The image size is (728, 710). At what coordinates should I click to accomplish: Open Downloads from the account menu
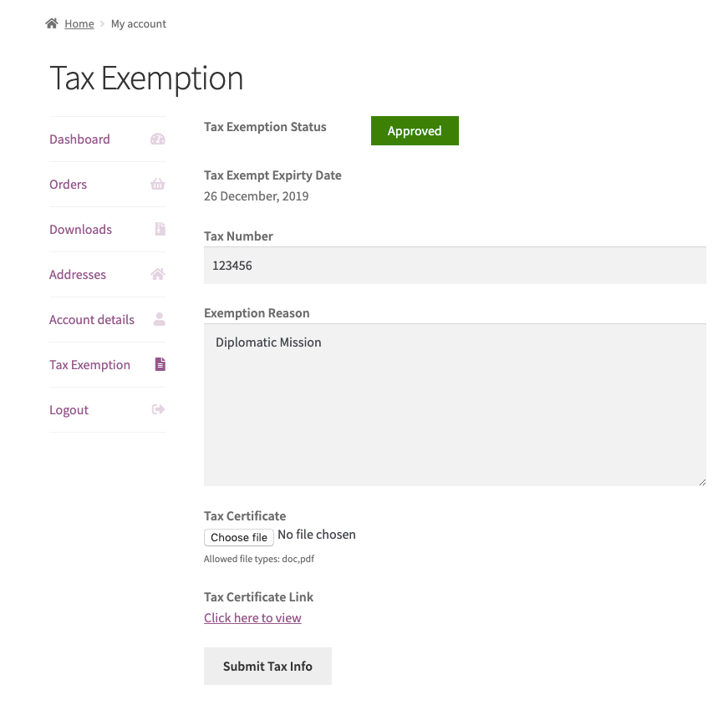pyautogui.click(x=80, y=230)
